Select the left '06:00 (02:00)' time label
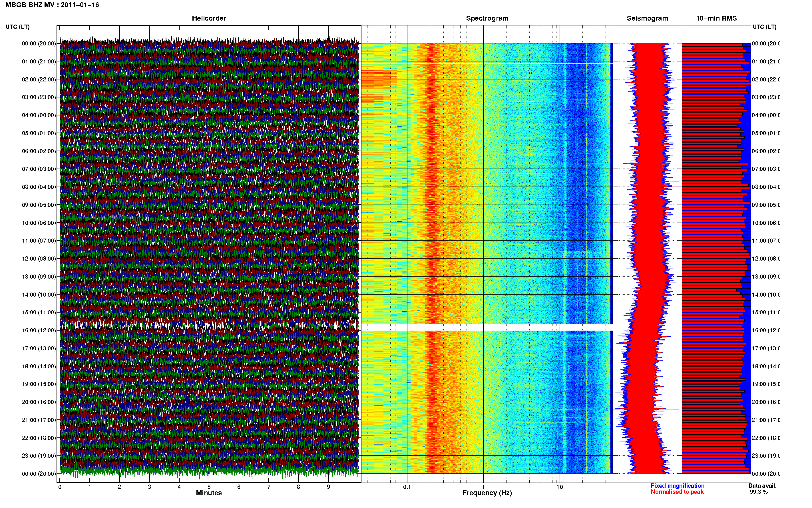Screen dimensions: 812x508 (x=39, y=151)
